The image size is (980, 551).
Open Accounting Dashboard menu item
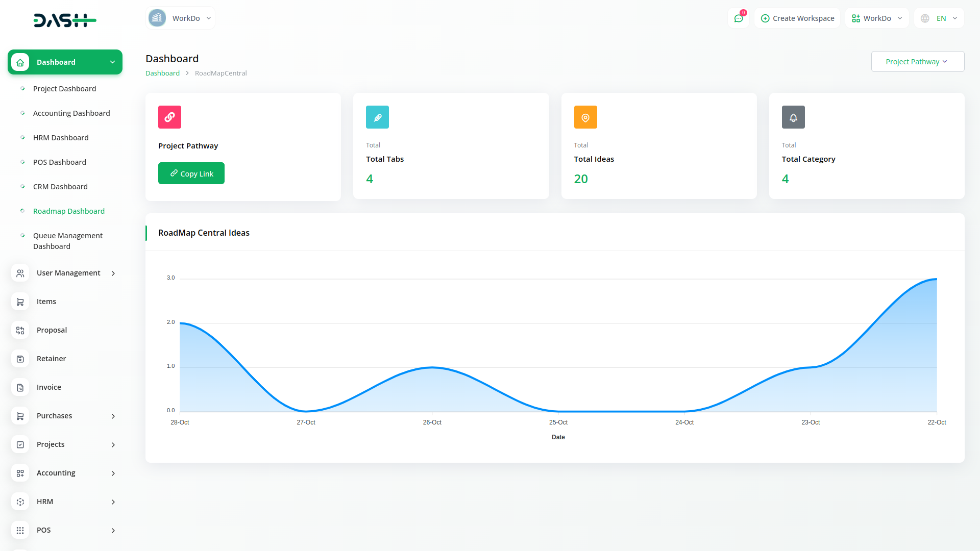pos(71,113)
